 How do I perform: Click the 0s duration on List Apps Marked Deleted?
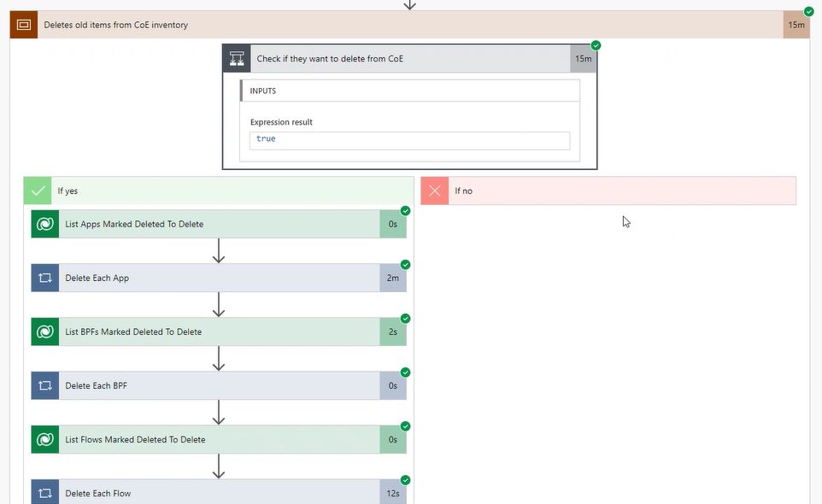click(x=393, y=224)
